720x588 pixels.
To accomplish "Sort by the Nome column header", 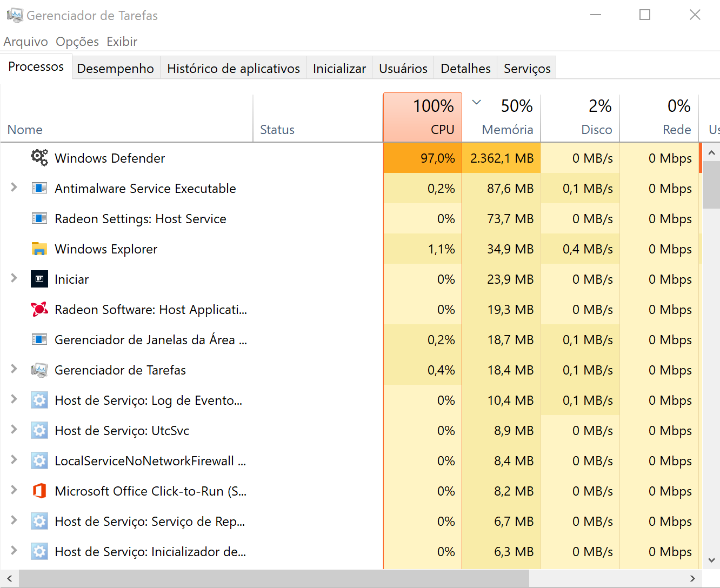I will click(126, 118).
